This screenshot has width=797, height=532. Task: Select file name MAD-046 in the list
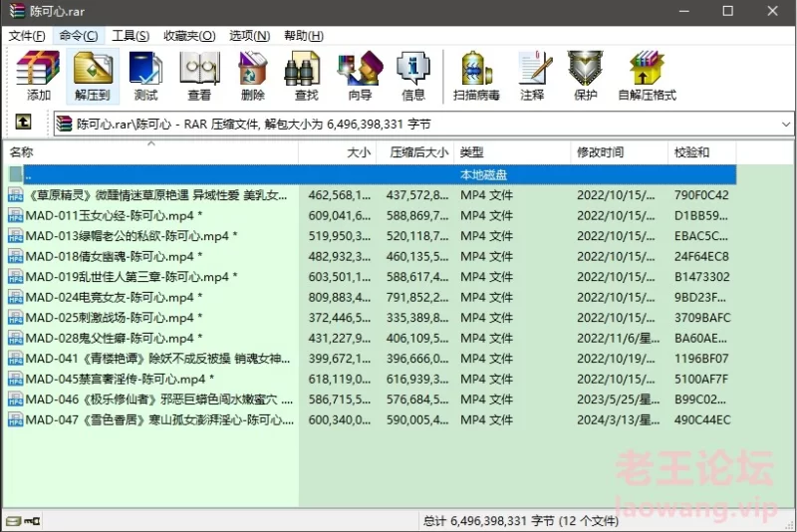point(159,399)
